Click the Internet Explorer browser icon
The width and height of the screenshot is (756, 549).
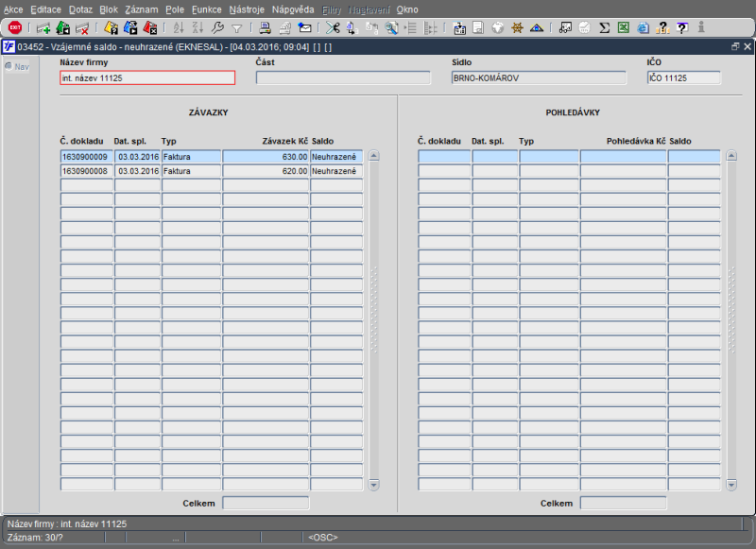click(x=643, y=28)
